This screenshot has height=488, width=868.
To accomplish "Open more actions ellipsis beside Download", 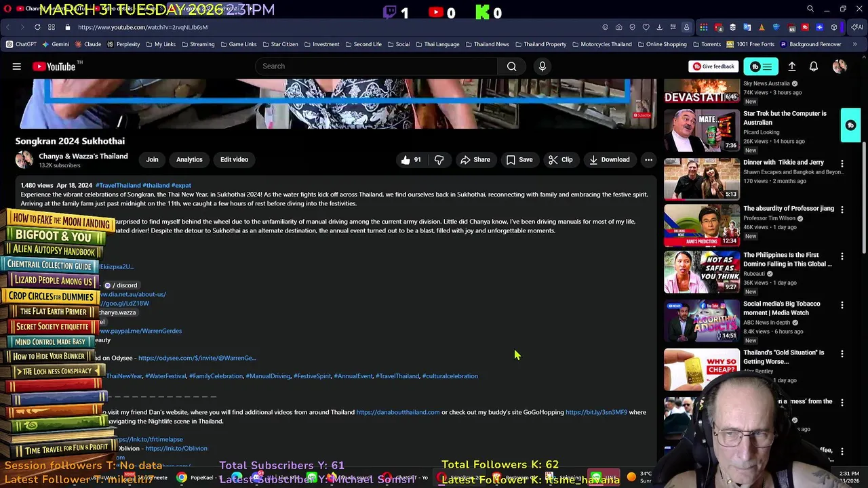I will tap(648, 160).
